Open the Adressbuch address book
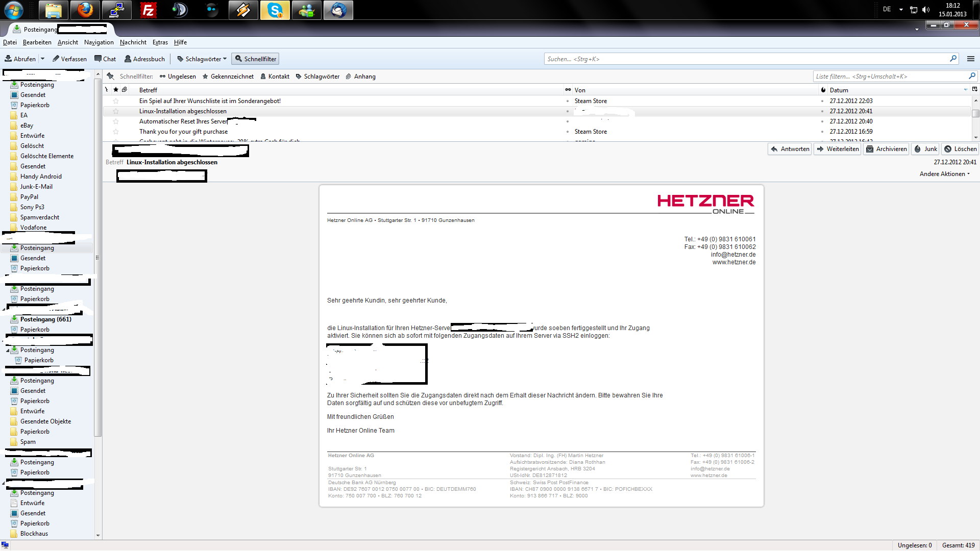 point(144,59)
